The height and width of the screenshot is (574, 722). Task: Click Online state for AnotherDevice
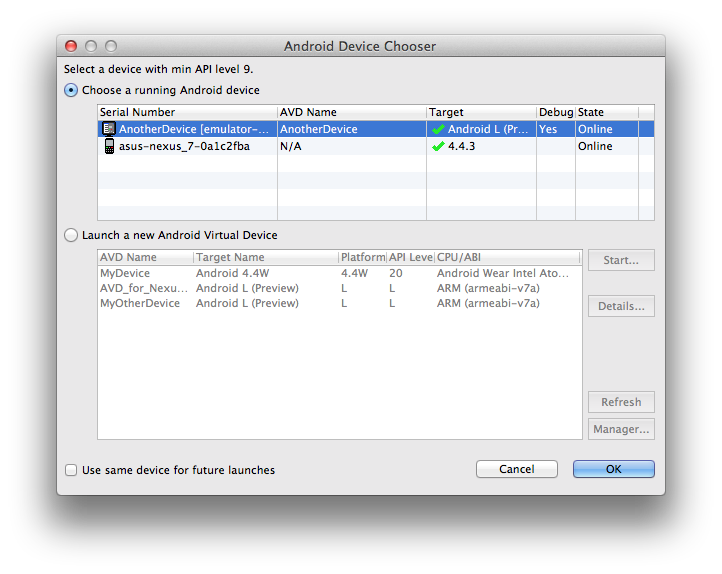[595, 129]
